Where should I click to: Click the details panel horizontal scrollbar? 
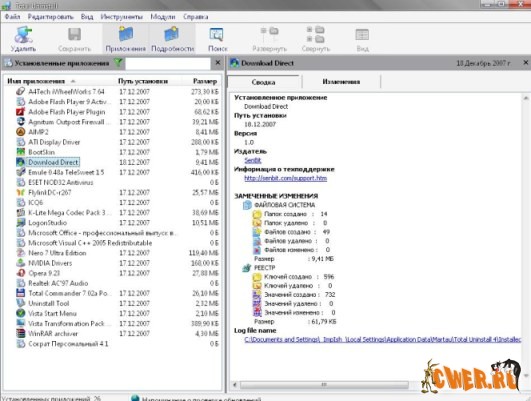[x=324, y=385]
